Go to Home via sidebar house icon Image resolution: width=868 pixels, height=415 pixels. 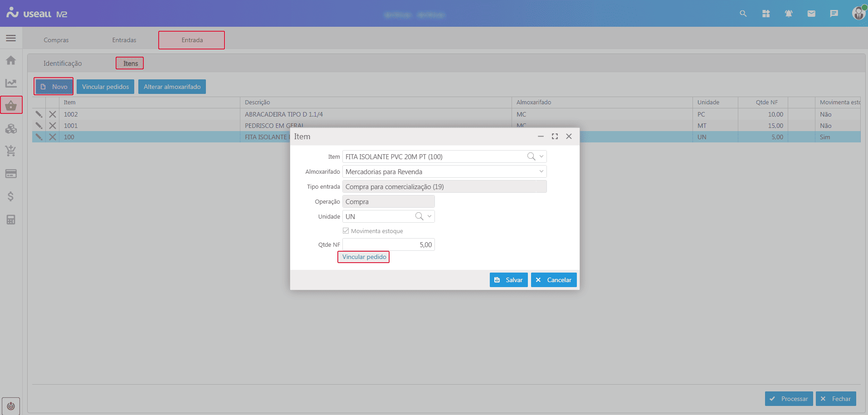point(11,60)
